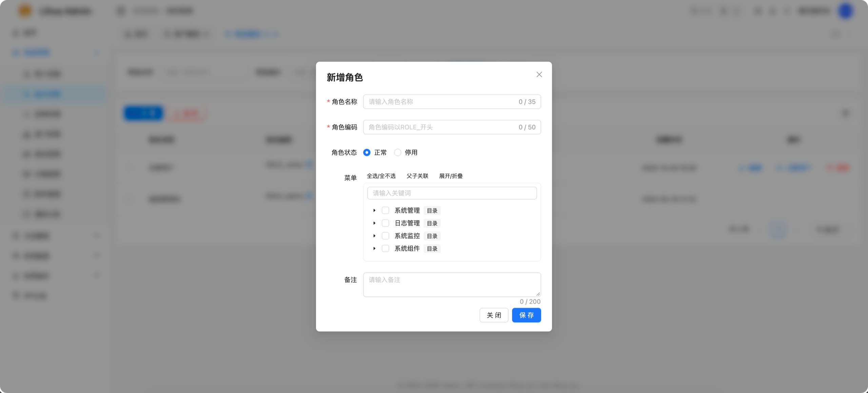Click the 角色名称 input field
This screenshot has width=868, height=393.
click(x=452, y=102)
